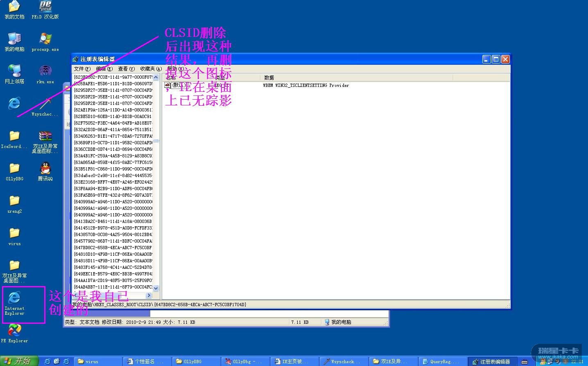Click the tree horizontal scroll-right arrow
Image resolution: width=588 pixels, height=366 pixels.
[149, 295]
